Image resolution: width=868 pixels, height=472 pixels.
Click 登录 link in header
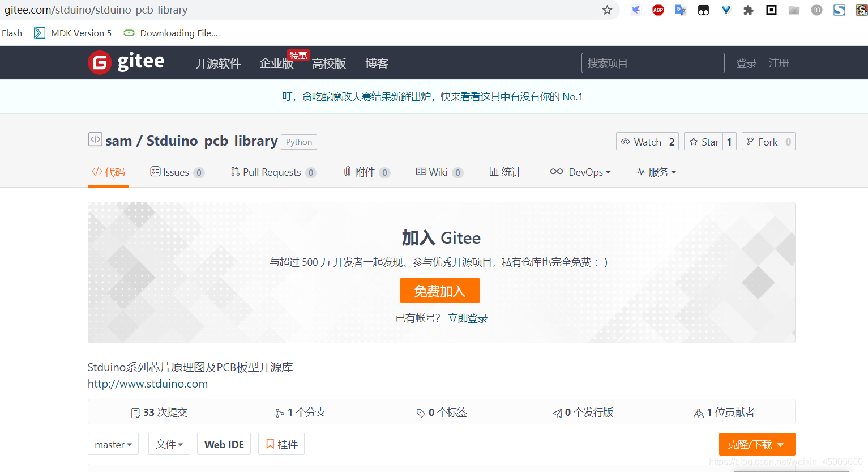tap(746, 63)
